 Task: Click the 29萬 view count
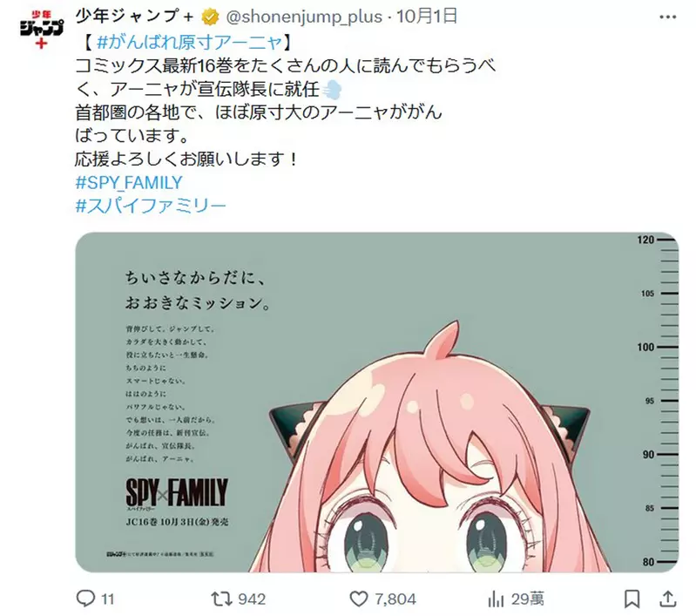[x=527, y=599]
